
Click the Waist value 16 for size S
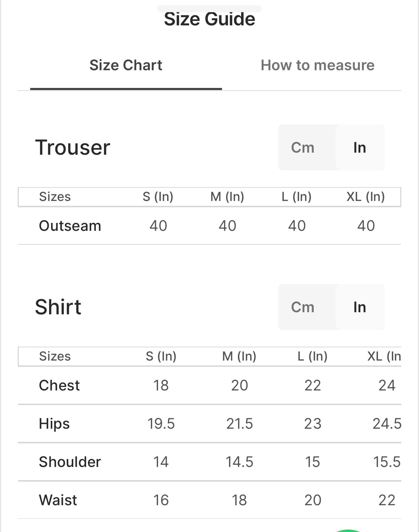pos(161,500)
